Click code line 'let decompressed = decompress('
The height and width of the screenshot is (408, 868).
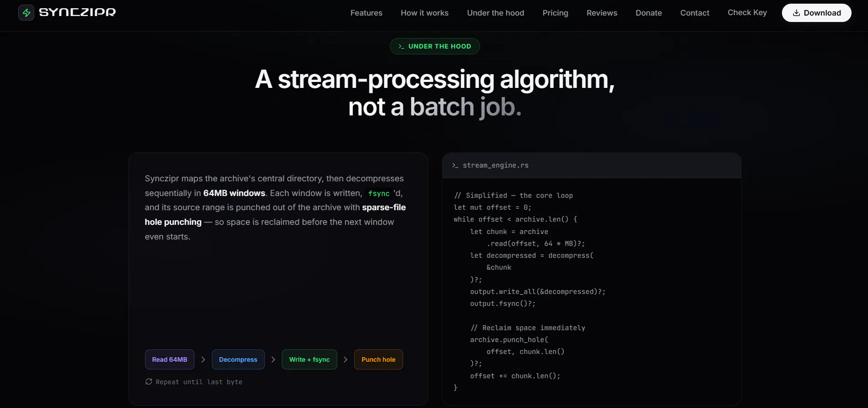532,256
